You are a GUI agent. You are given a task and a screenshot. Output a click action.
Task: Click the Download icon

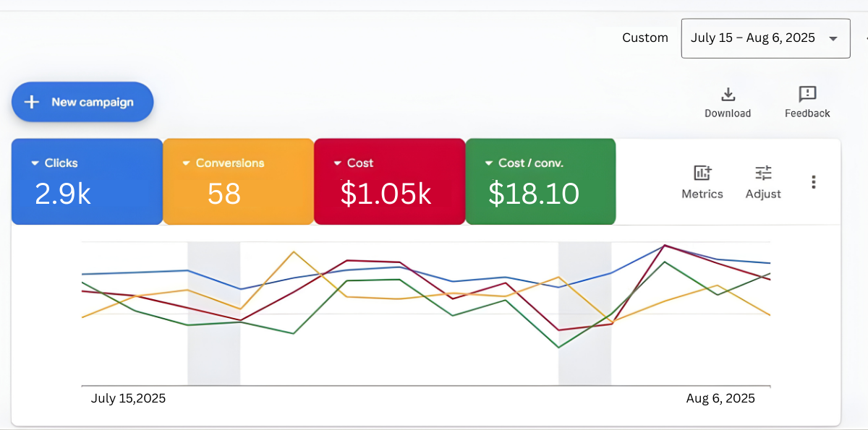click(x=728, y=95)
